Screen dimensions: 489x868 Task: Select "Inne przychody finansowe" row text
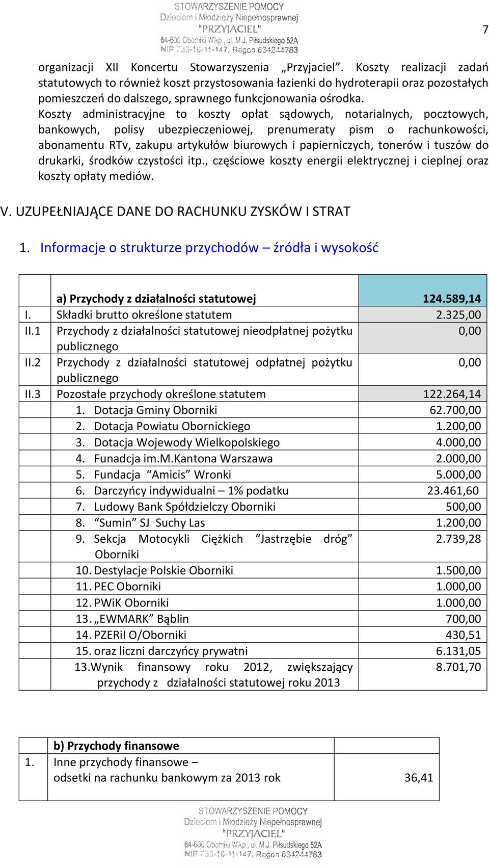point(126,762)
